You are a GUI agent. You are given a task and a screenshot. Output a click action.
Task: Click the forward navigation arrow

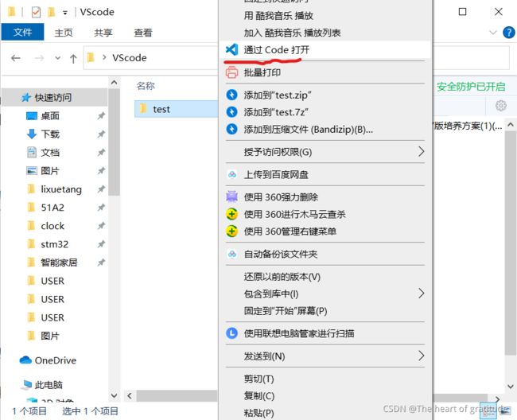click(39, 58)
